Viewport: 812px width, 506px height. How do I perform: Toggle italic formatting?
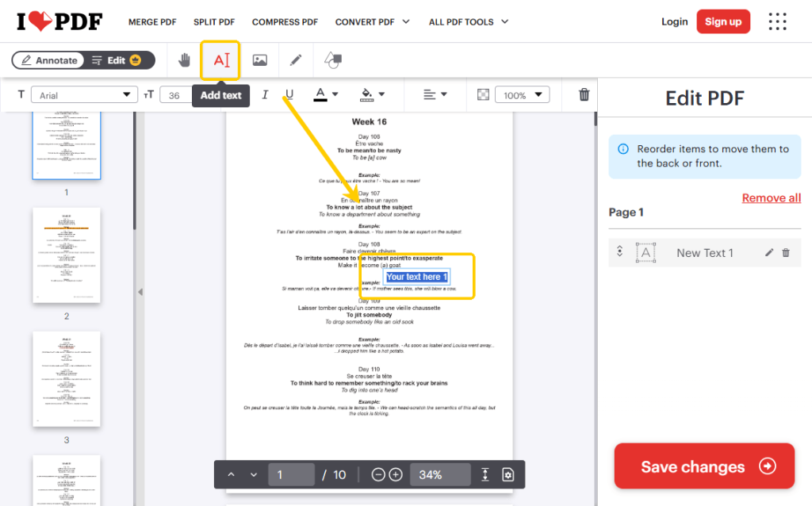pos(265,94)
